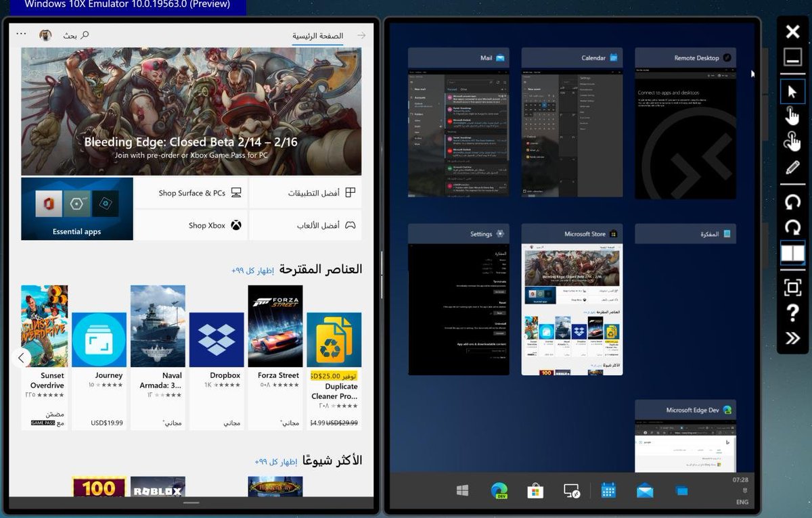
Task: Open the Forza Street game card
Action: (275, 357)
